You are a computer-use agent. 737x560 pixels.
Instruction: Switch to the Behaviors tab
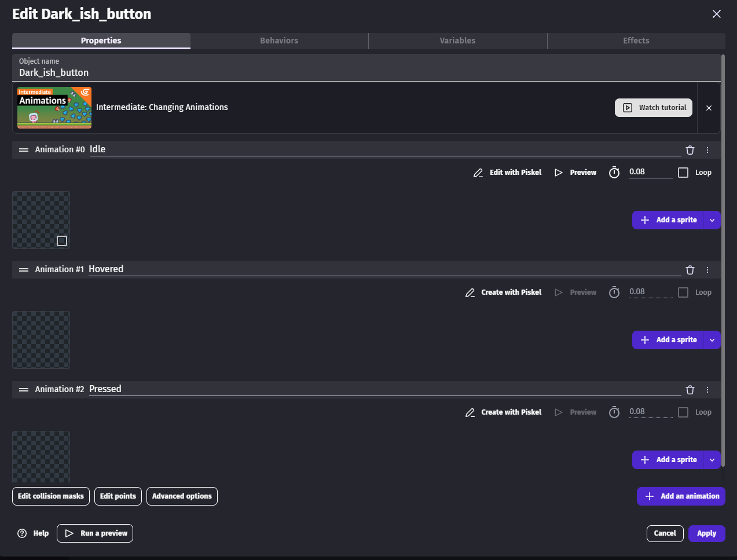[x=279, y=41]
